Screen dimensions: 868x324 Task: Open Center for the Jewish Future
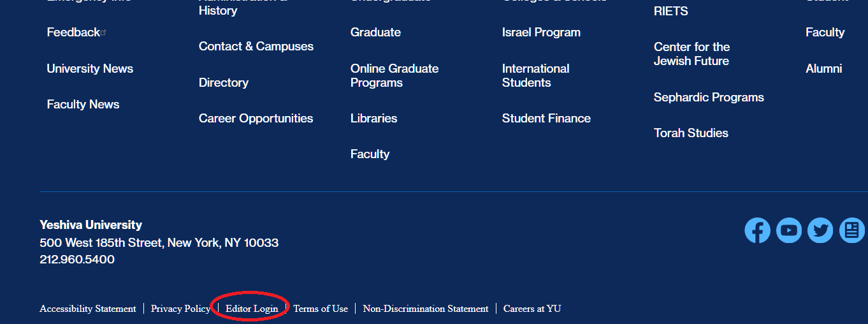tap(691, 54)
